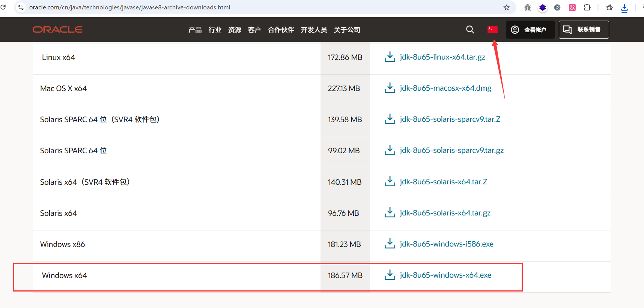Screen dimensions: 644x308
Task: Download jdk-8u65-solaris-sparcv9.tar.Z
Action: (x=450, y=119)
